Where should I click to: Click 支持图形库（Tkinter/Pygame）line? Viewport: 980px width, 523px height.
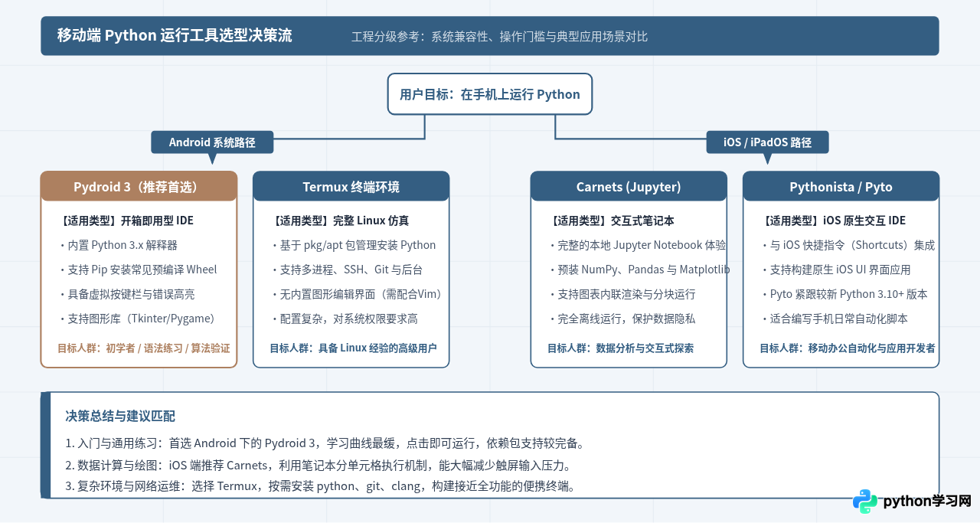(x=139, y=319)
